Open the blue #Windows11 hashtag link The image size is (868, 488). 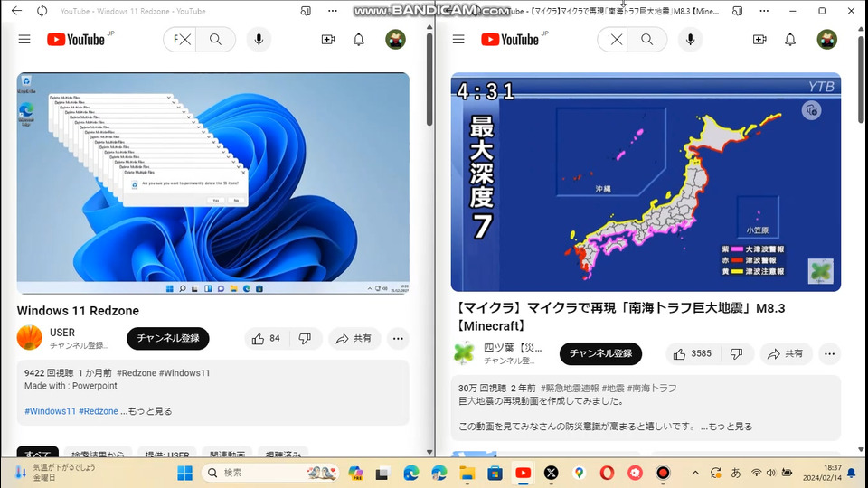50,411
